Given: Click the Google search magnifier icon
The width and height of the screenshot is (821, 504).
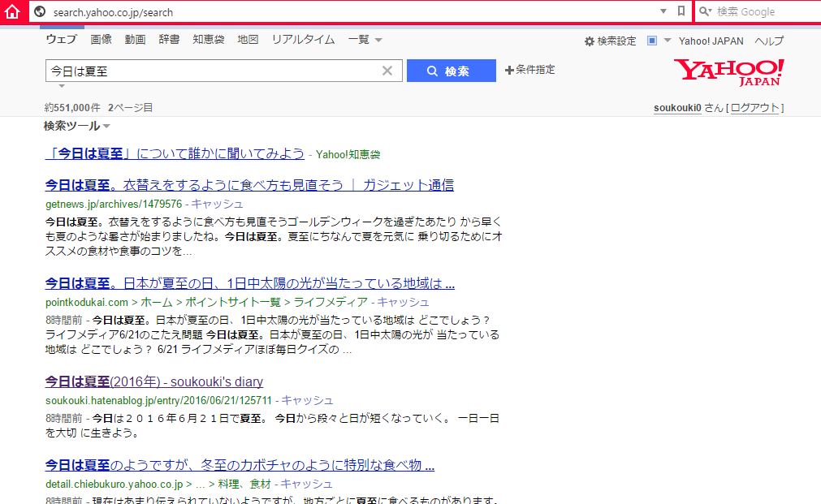Looking at the screenshot, I should [x=705, y=11].
